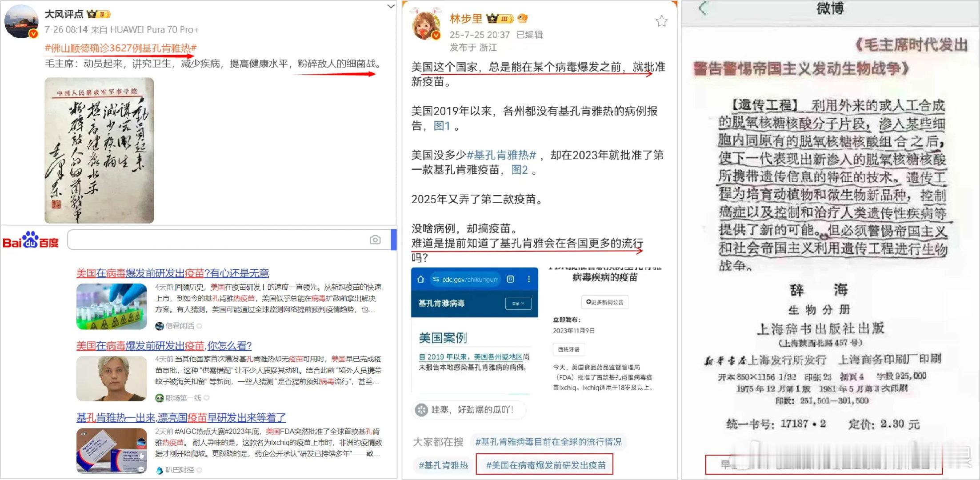Open Baidu camera image search icon
Screen dimensions: 980x480
pos(375,240)
